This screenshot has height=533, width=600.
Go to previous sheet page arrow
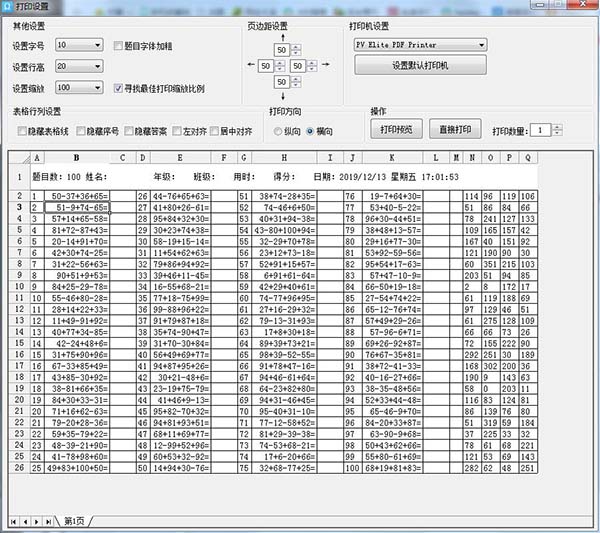pyautogui.click(x=25, y=522)
